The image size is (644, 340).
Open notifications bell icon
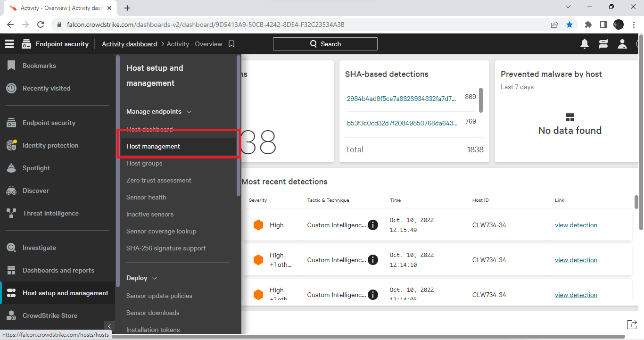point(585,44)
